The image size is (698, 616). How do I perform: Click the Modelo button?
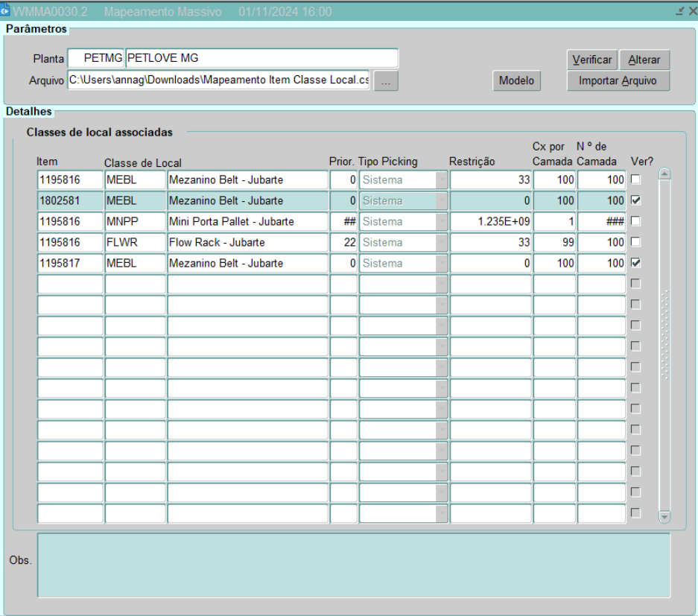[x=516, y=81]
